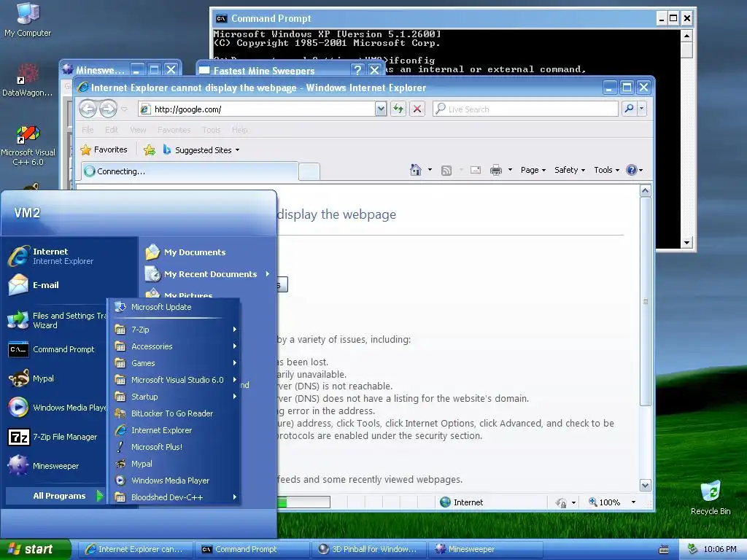Screen dimensions: 747x560
Task: Expand the Bloodshed Dev-C++ submenu
Action: tap(174, 497)
